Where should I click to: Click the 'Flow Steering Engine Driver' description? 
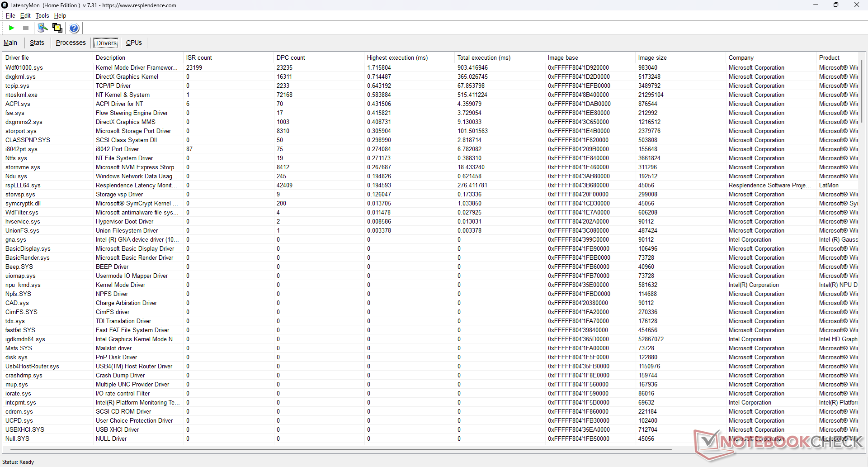(x=132, y=113)
